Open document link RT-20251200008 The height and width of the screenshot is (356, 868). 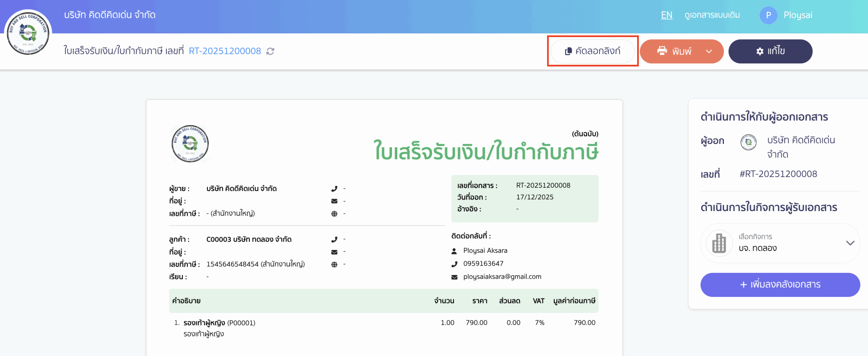tap(225, 51)
